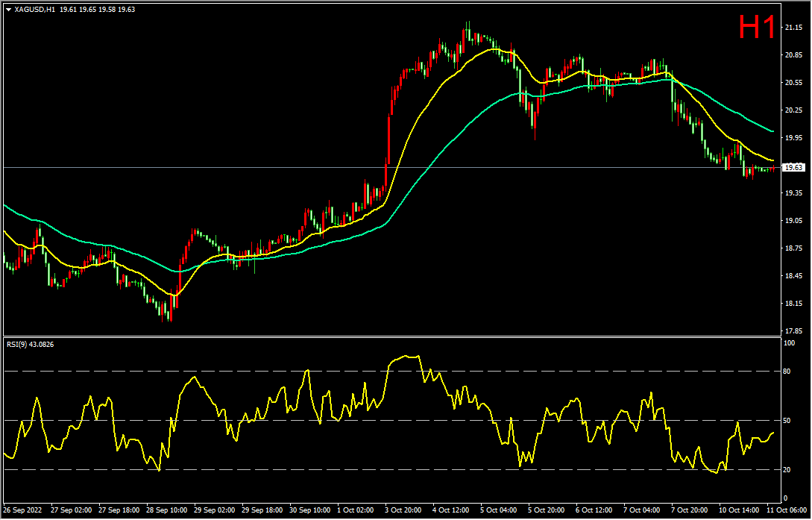This screenshot has height=520, width=812.
Task: Click the XAGUSD,H1 symbol title
Action: coord(35,9)
